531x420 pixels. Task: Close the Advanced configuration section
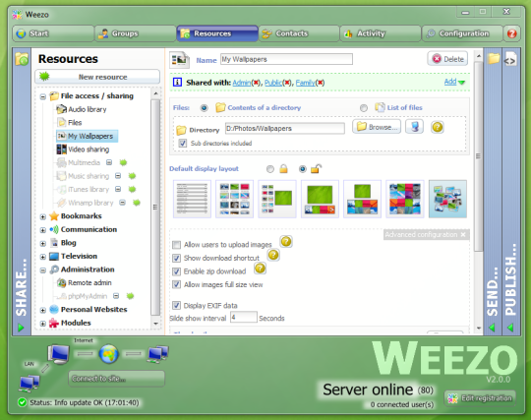click(x=463, y=234)
